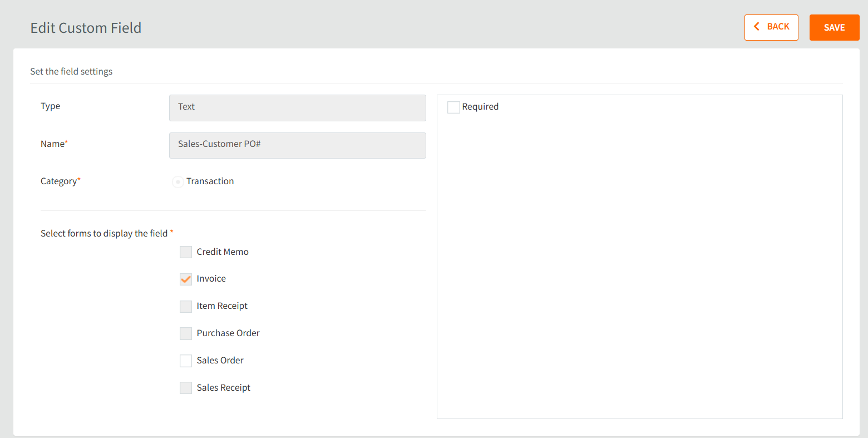Select the Sales Receipt checkbox
The height and width of the screenshot is (438, 868).
(x=186, y=388)
